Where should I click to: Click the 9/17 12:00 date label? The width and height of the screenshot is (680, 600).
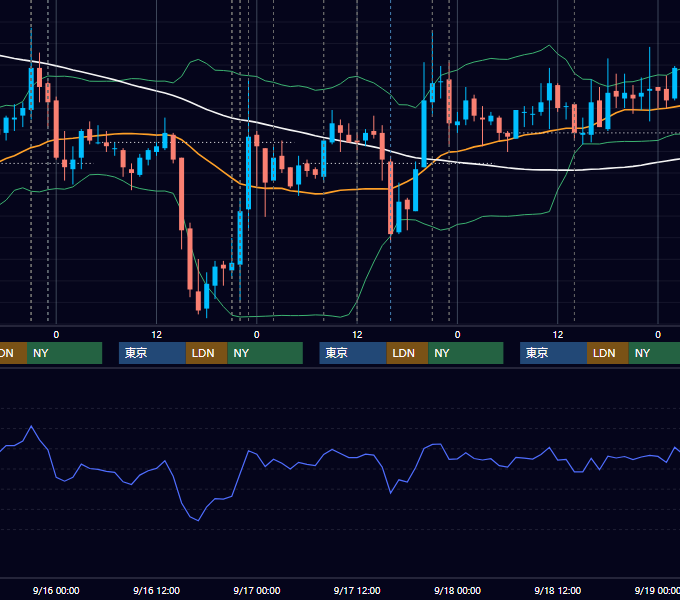point(357,590)
